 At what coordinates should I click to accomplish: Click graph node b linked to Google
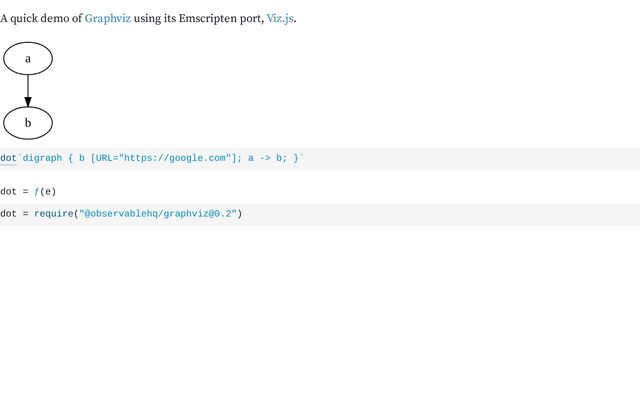coord(28,123)
